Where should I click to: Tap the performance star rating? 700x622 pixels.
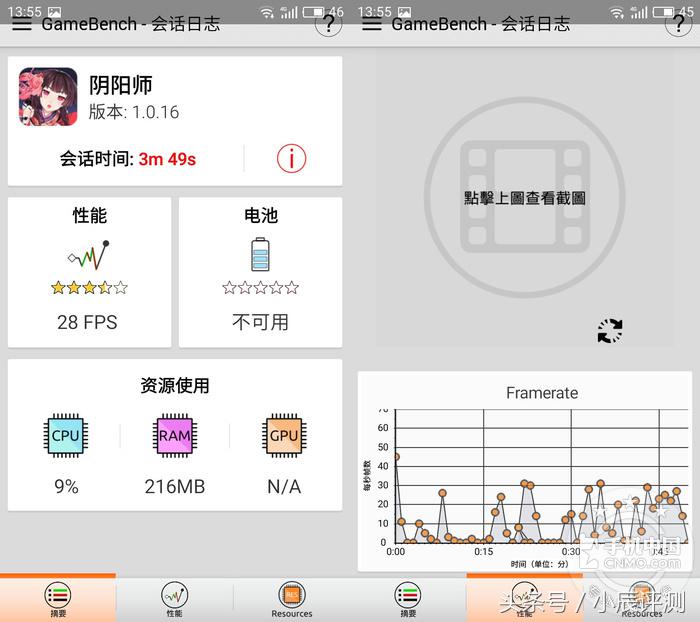[x=89, y=288]
